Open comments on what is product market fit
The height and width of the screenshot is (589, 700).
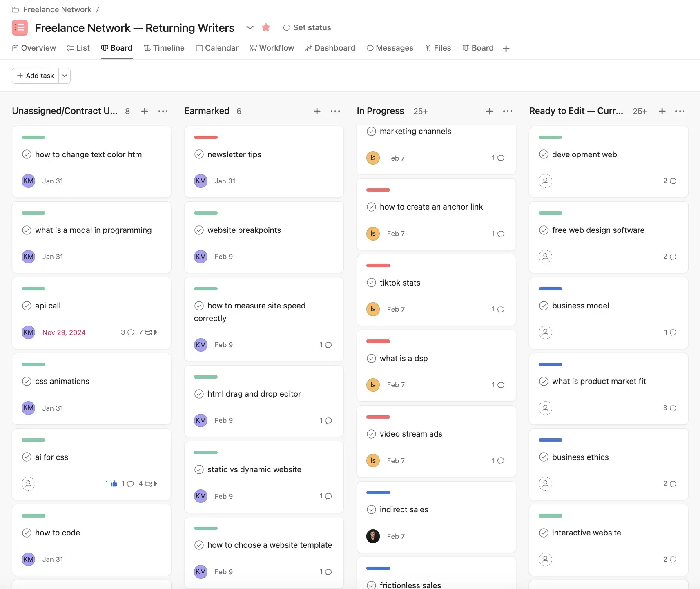[670, 408]
